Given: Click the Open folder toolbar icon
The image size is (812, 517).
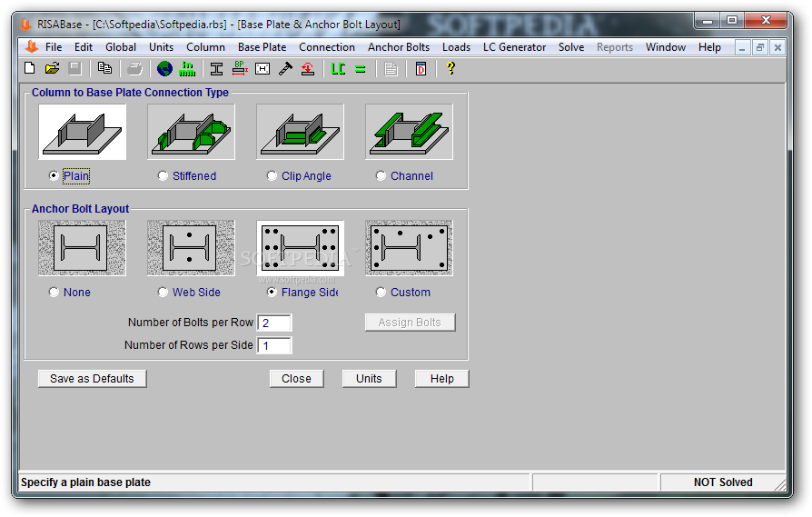Looking at the screenshot, I should tap(53, 68).
